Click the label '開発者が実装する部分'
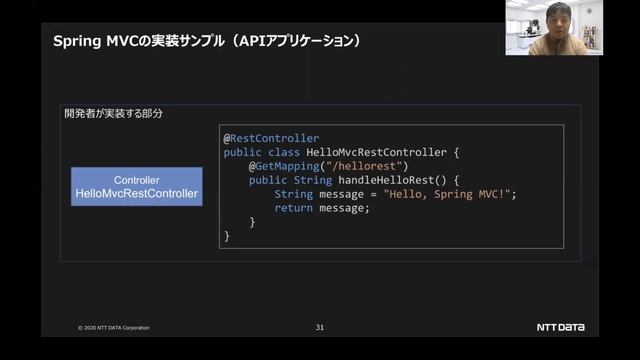The image size is (640, 360). [x=113, y=113]
